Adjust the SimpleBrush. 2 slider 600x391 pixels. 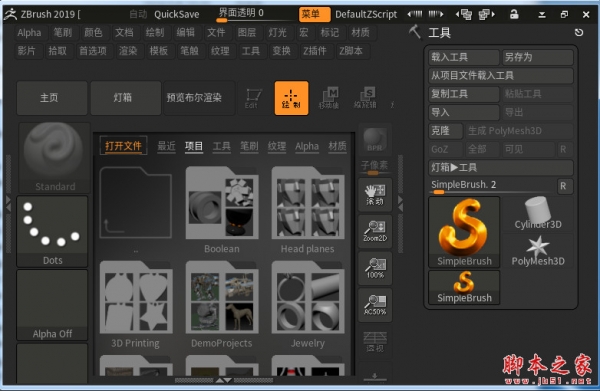pos(492,186)
